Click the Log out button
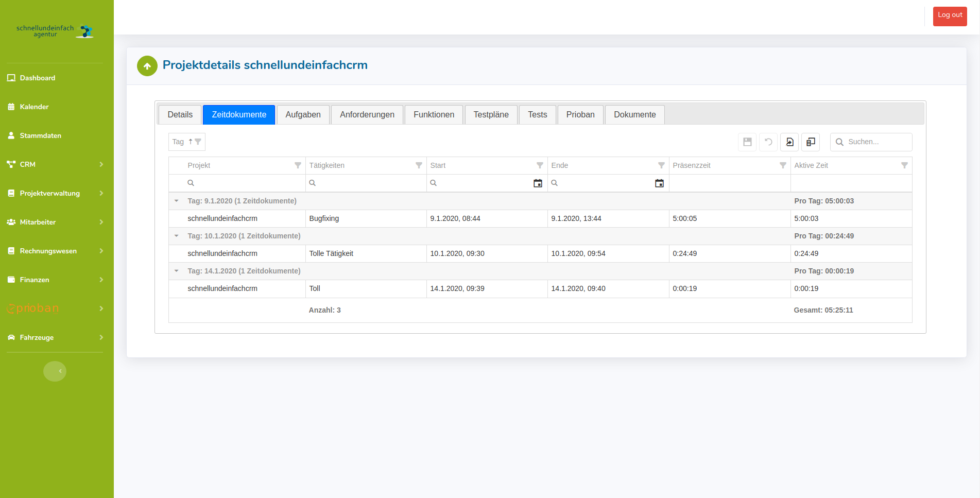The height and width of the screenshot is (498, 980). click(x=950, y=16)
